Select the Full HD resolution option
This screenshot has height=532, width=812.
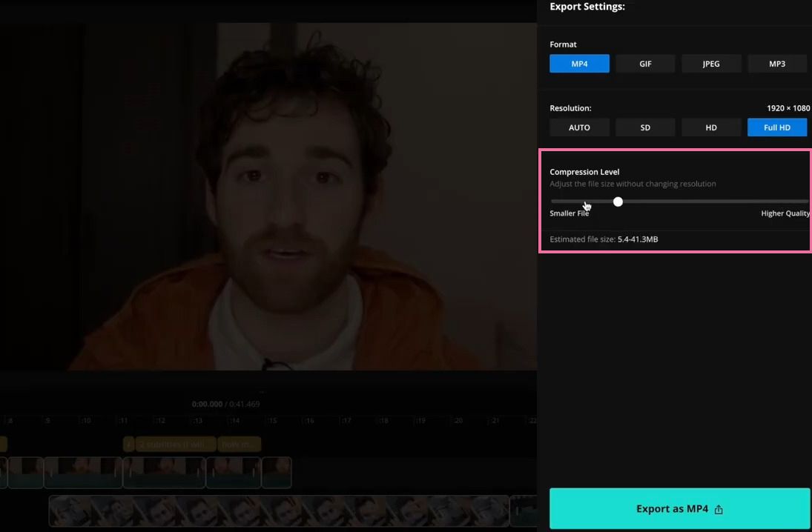point(776,127)
